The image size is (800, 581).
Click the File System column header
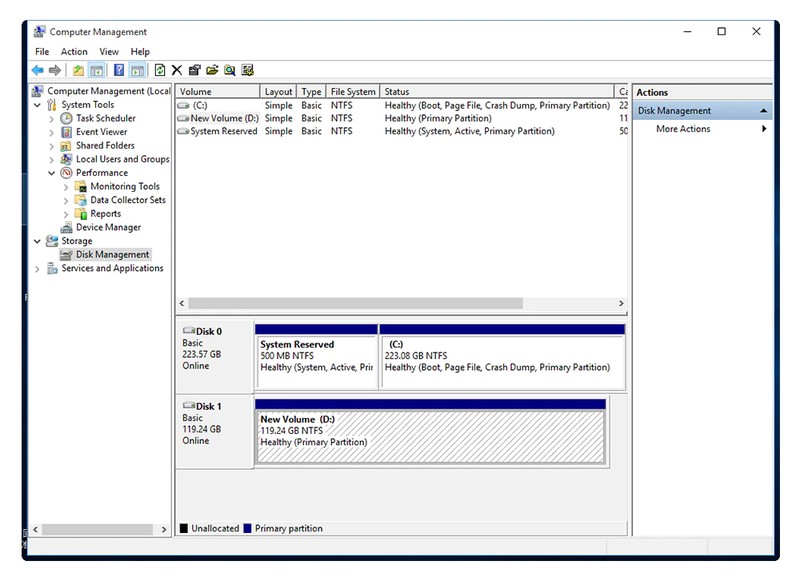click(353, 92)
